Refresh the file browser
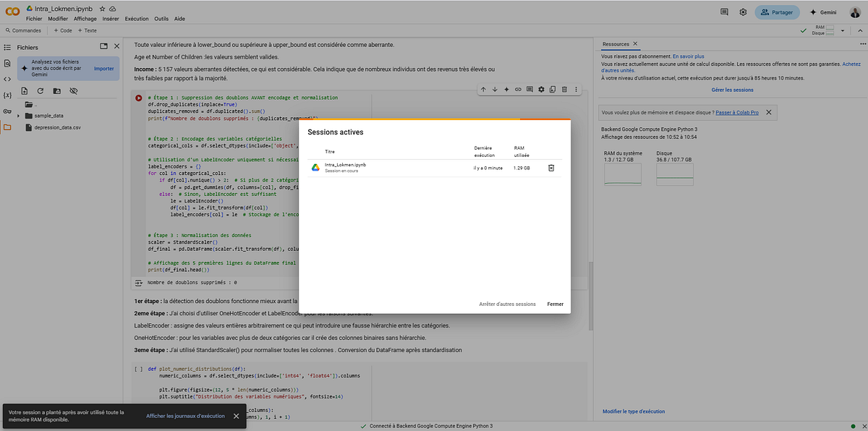The height and width of the screenshot is (431, 868). click(41, 91)
